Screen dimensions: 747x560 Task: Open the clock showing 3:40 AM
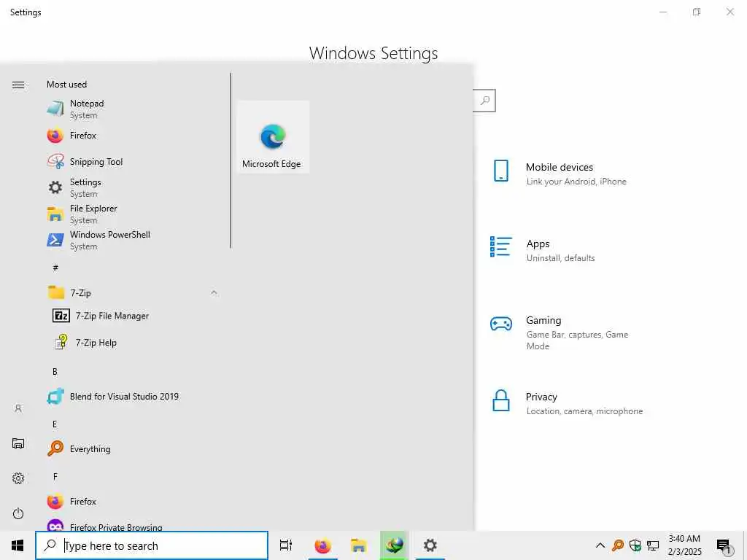tap(684, 545)
